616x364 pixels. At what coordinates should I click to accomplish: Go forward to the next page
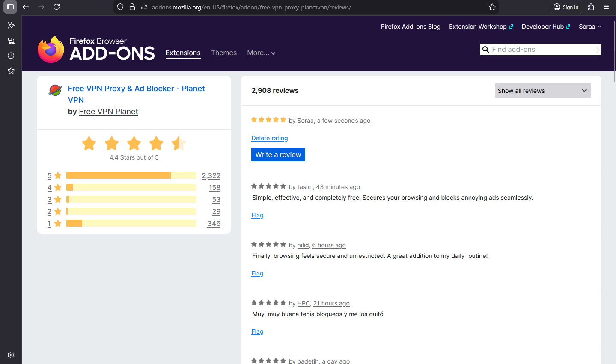point(41,7)
